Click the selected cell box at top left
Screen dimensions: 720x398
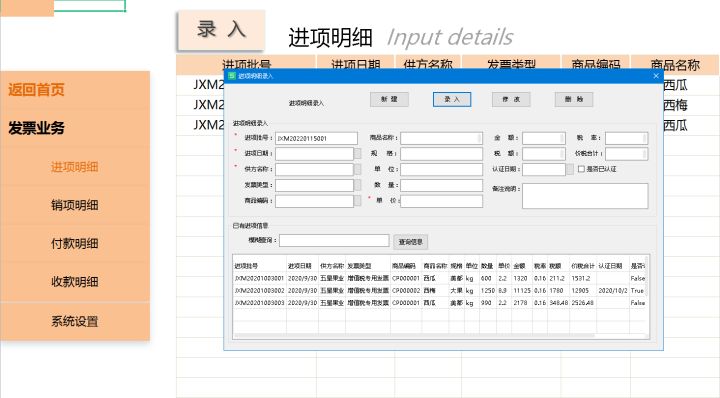point(90,6)
